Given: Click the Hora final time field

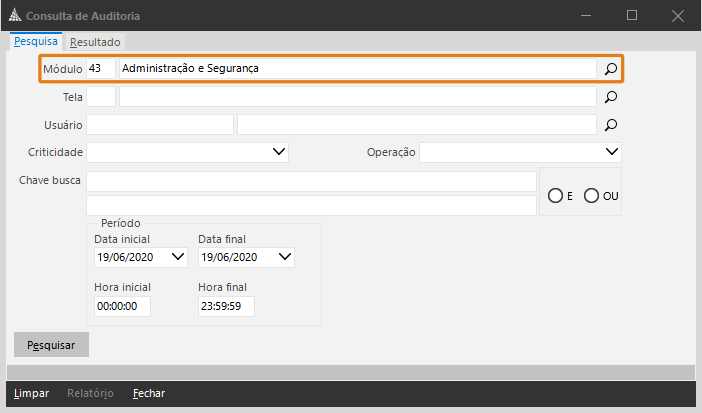Looking at the screenshot, I should pyautogui.click(x=226, y=306).
